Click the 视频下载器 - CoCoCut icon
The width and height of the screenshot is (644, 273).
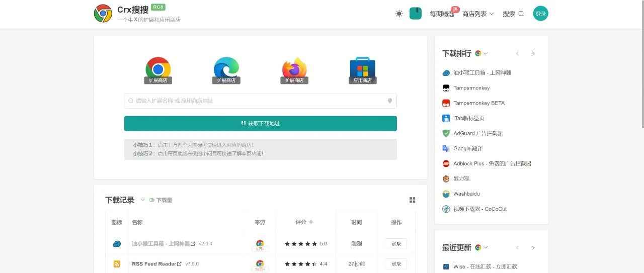pos(446,209)
